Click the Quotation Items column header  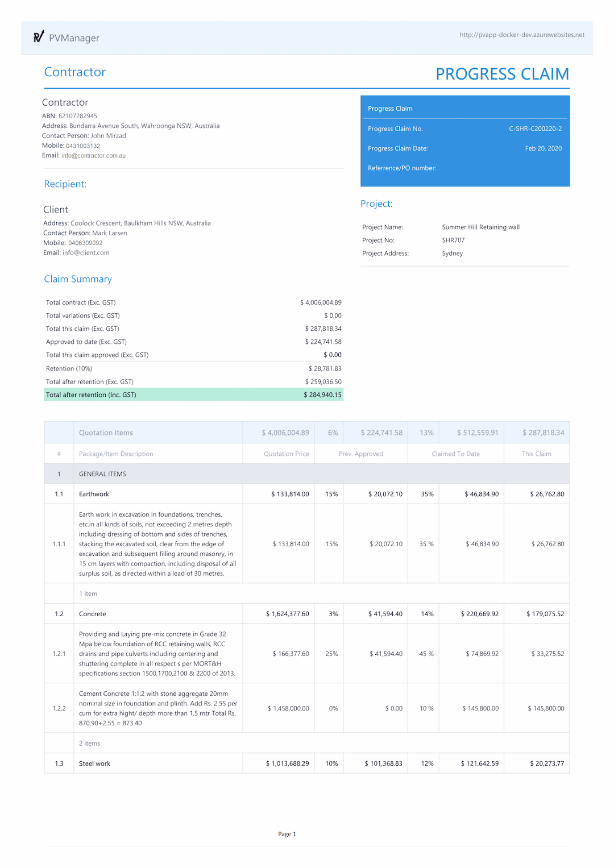[x=106, y=433]
